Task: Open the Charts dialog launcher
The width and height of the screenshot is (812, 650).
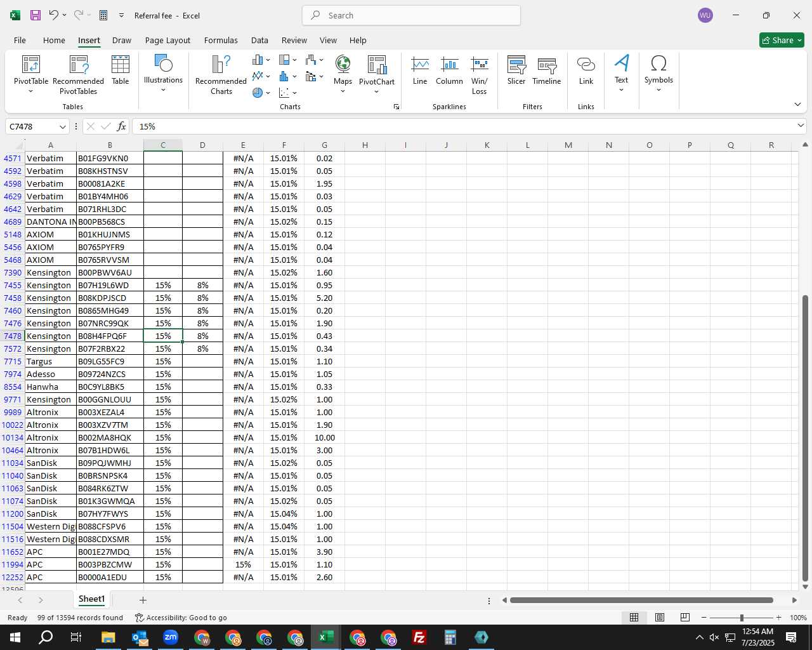Action: click(x=396, y=107)
